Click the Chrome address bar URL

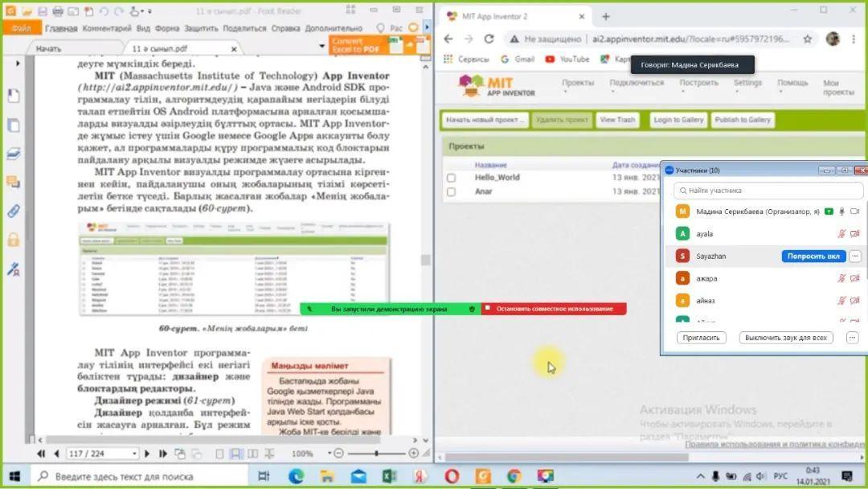(690, 39)
